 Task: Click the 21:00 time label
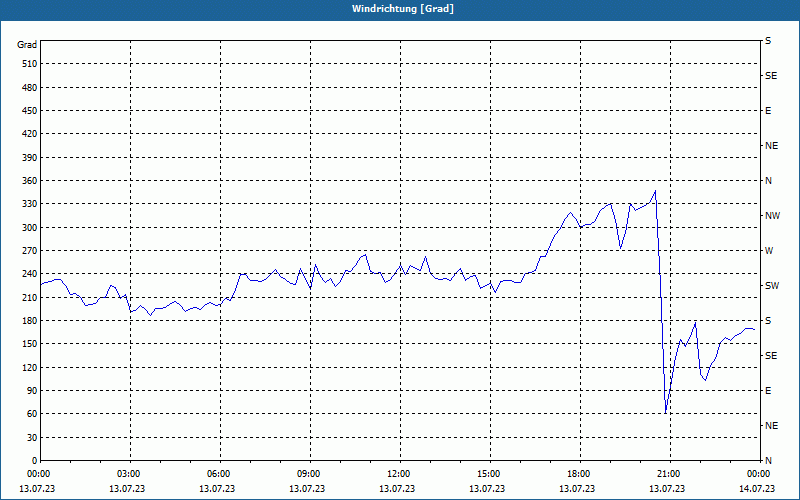(669, 474)
